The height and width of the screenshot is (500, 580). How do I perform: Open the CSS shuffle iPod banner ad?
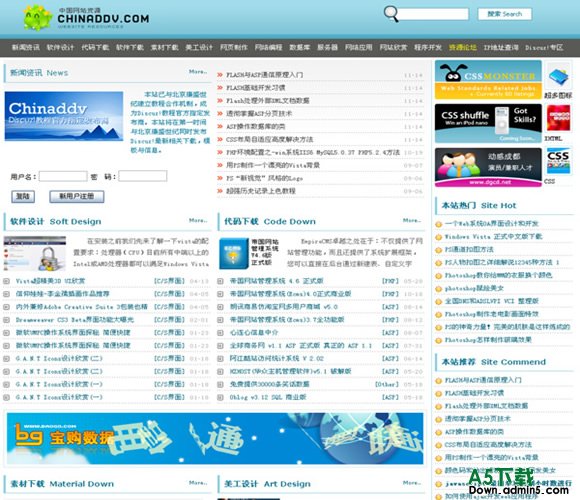click(488, 123)
